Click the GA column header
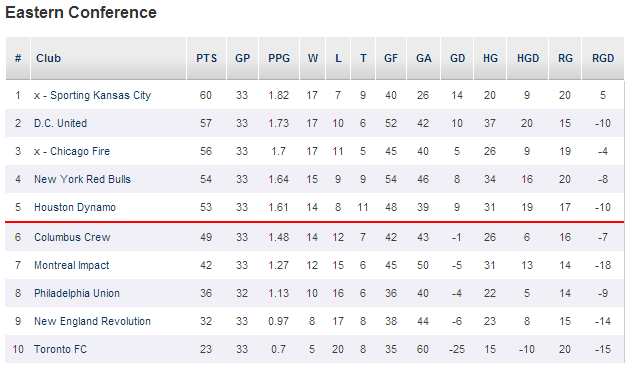The height and width of the screenshot is (370, 631). (423, 58)
